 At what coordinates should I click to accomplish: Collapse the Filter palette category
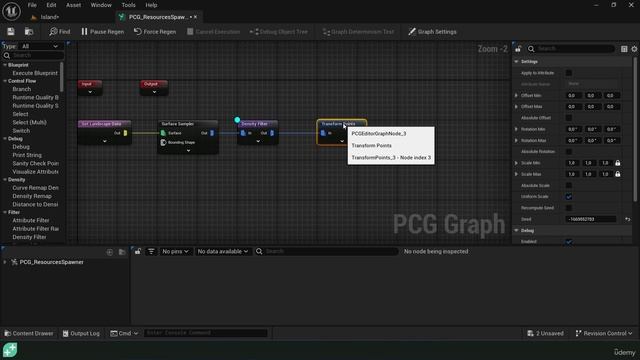5,212
